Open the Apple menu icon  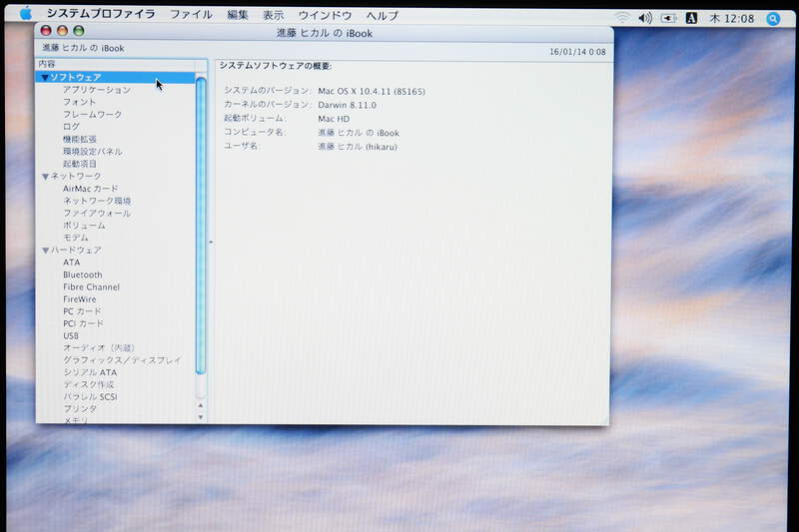point(26,14)
